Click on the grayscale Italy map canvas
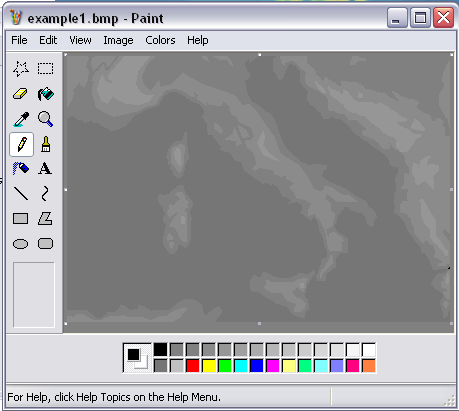Viewport: 459px width, 411px height. click(x=259, y=189)
